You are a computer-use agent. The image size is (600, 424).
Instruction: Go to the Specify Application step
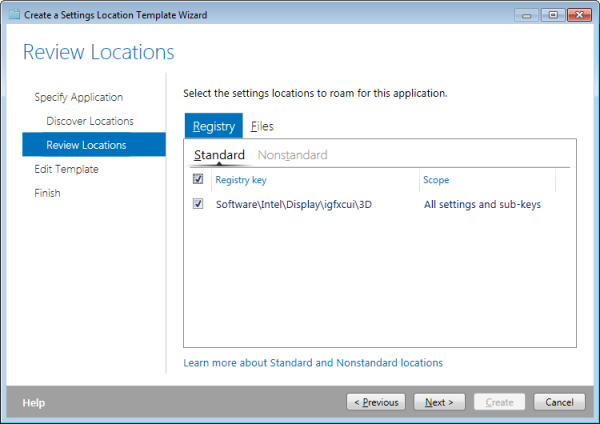(78, 97)
